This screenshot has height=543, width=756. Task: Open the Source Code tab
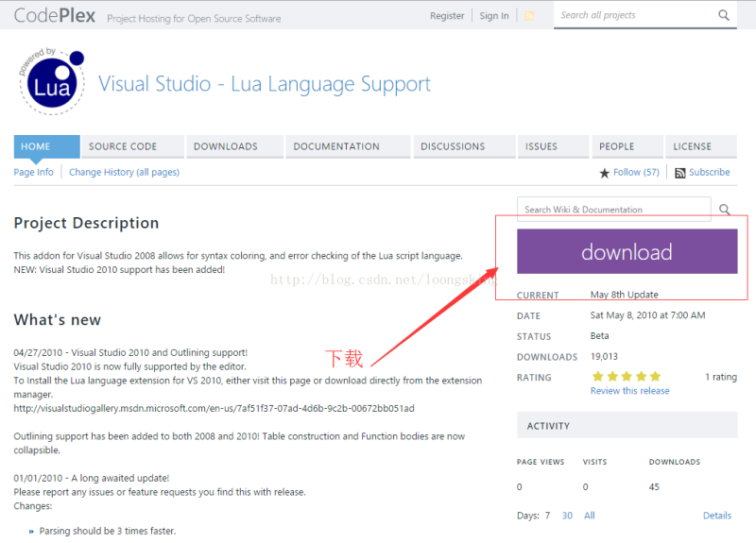123,146
